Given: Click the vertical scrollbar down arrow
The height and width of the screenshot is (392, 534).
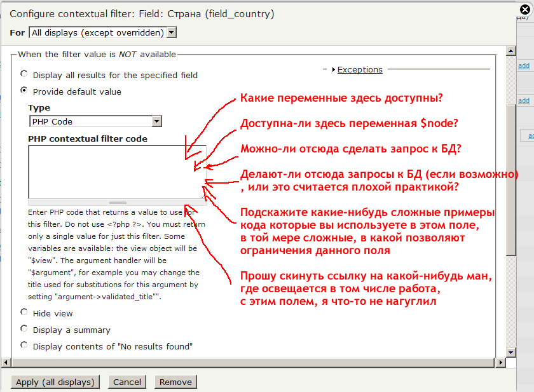Looking at the screenshot, I should pyautogui.click(x=511, y=352).
